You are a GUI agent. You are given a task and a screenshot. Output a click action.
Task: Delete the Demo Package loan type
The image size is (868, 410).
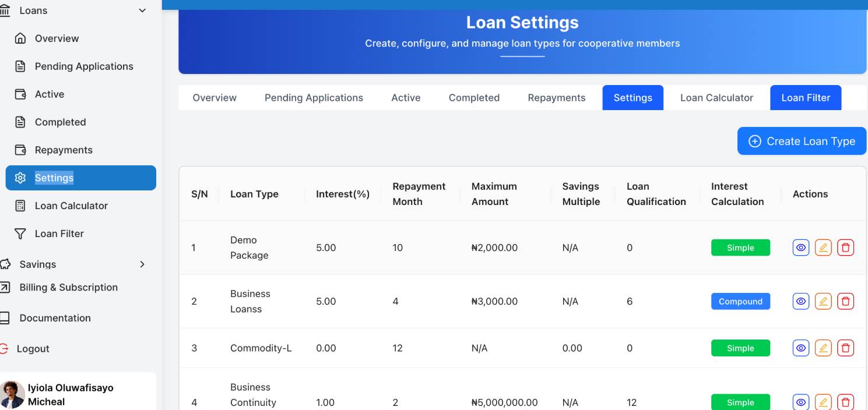[846, 248]
